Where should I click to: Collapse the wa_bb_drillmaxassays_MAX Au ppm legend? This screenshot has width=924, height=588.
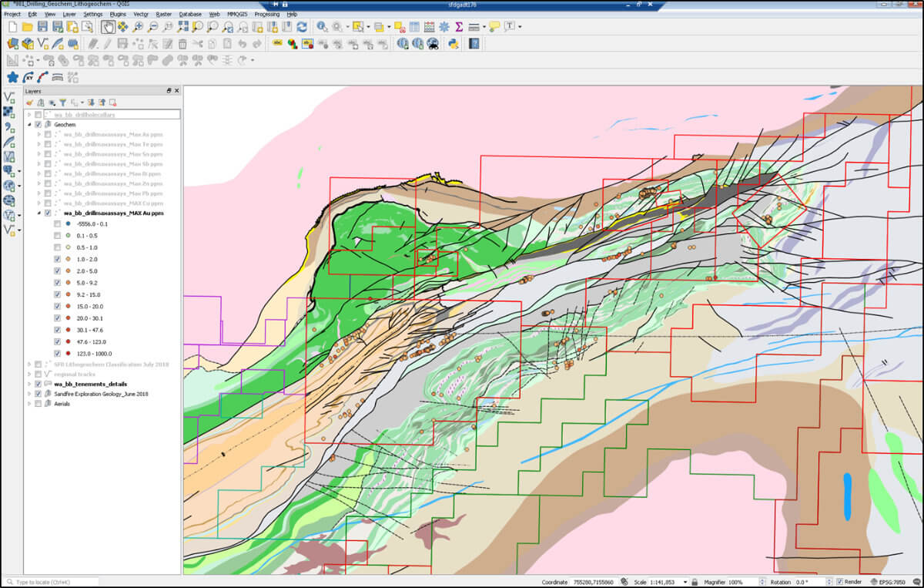point(41,213)
